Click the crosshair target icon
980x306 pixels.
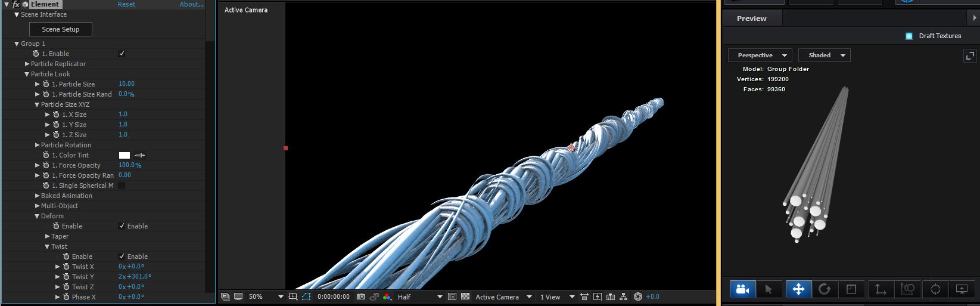935,289
